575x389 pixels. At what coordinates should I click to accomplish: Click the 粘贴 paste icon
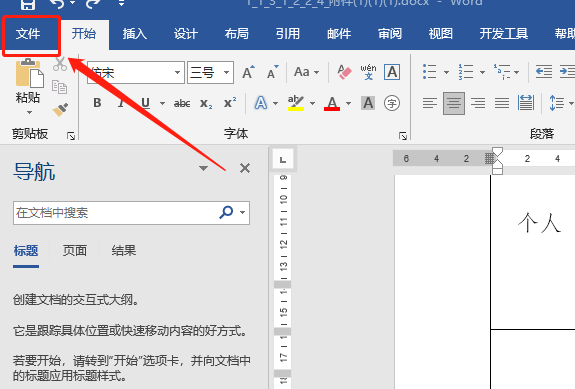(x=29, y=73)
